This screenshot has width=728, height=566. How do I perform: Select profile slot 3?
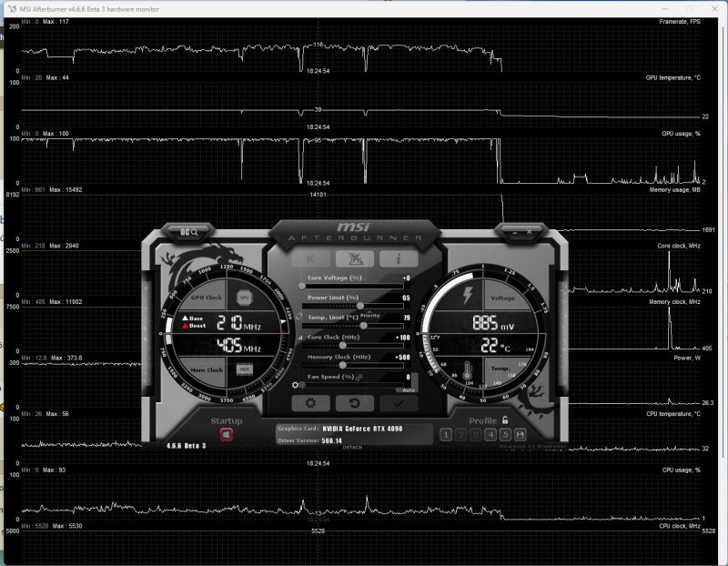[x=475, y=435]
